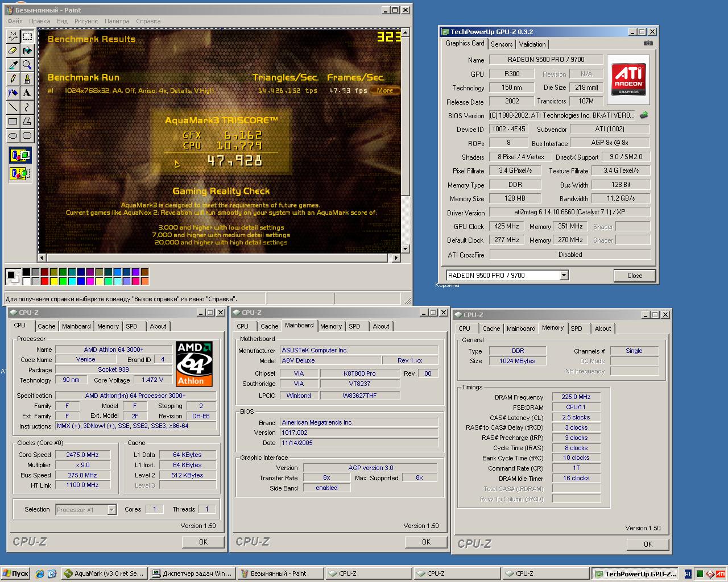Screen dimensions: 728x582
Task: Click the Paint vertical scrollbar down arrow
Action: pos(406,248)
